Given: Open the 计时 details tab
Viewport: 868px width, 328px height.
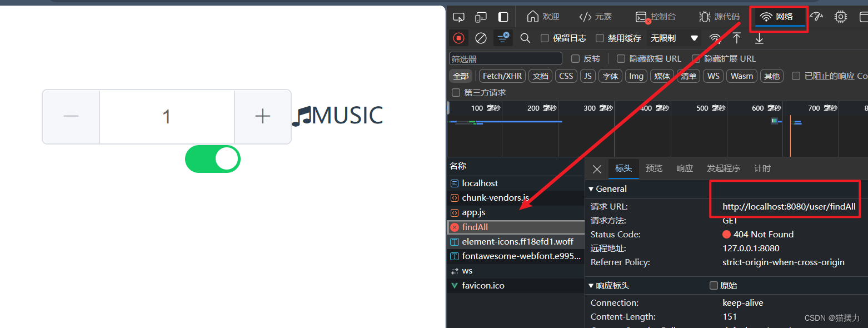Looking at the screenshot, I should [762, 168].
